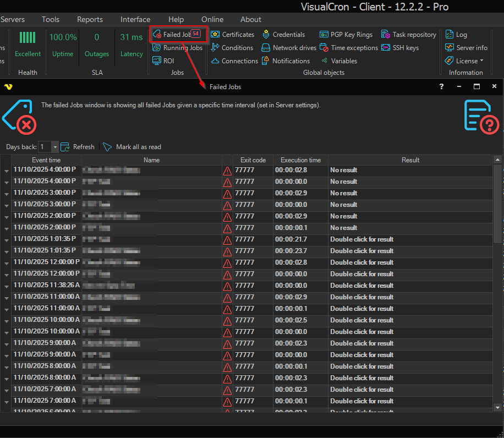Expand the first failed job row arrow
The height and width of the screenshot is (438, 504).
(7, 171)
